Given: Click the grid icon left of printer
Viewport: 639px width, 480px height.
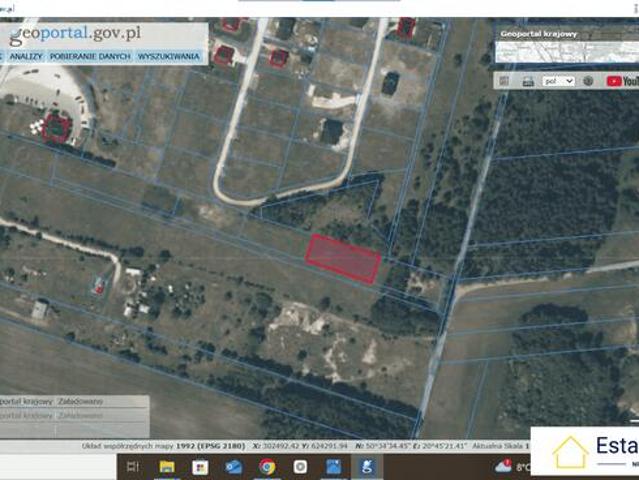Looking at the screenshot, I should pyautogui.click(x=505, y=81).
